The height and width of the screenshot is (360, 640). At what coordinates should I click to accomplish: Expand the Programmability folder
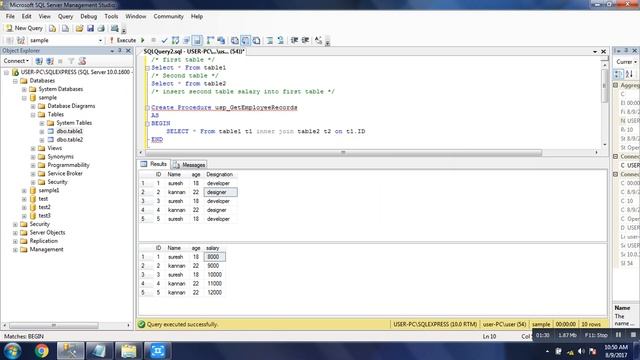pos(33,165)
